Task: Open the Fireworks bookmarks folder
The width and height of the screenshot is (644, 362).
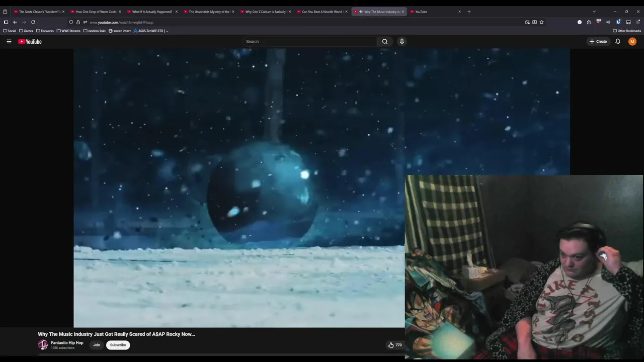Action: pyautogui.click(x=45, y=31)
